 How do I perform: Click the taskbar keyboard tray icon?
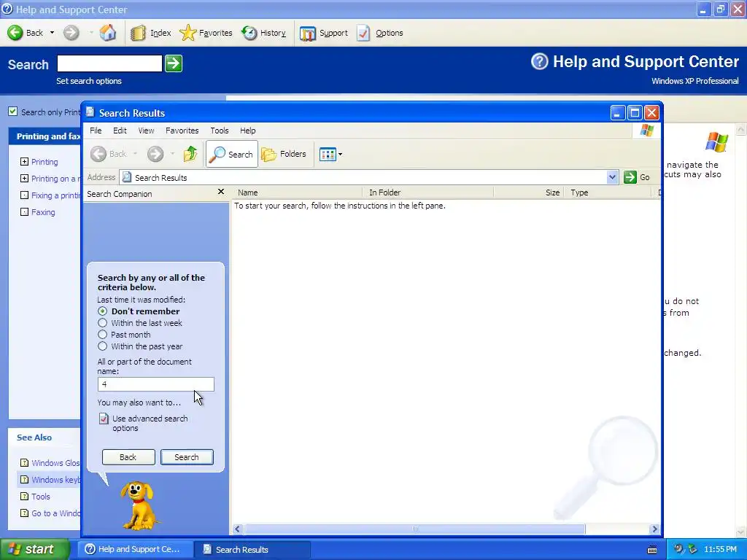coord(652,550)
